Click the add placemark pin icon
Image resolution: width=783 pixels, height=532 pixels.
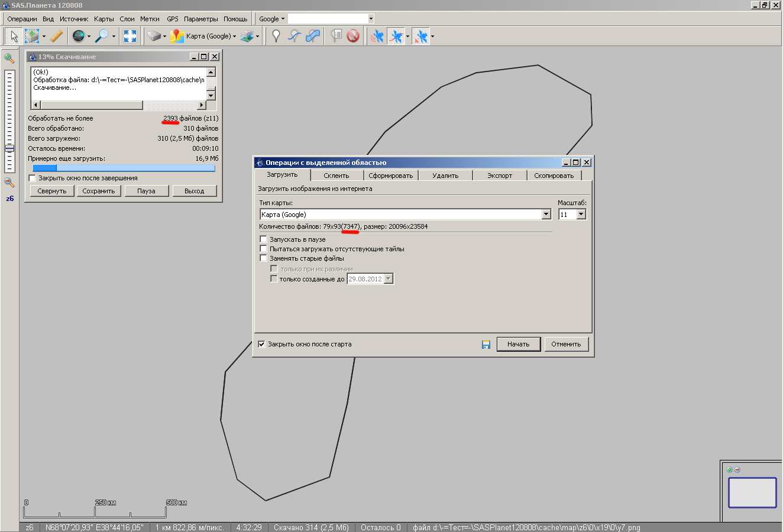276,36
